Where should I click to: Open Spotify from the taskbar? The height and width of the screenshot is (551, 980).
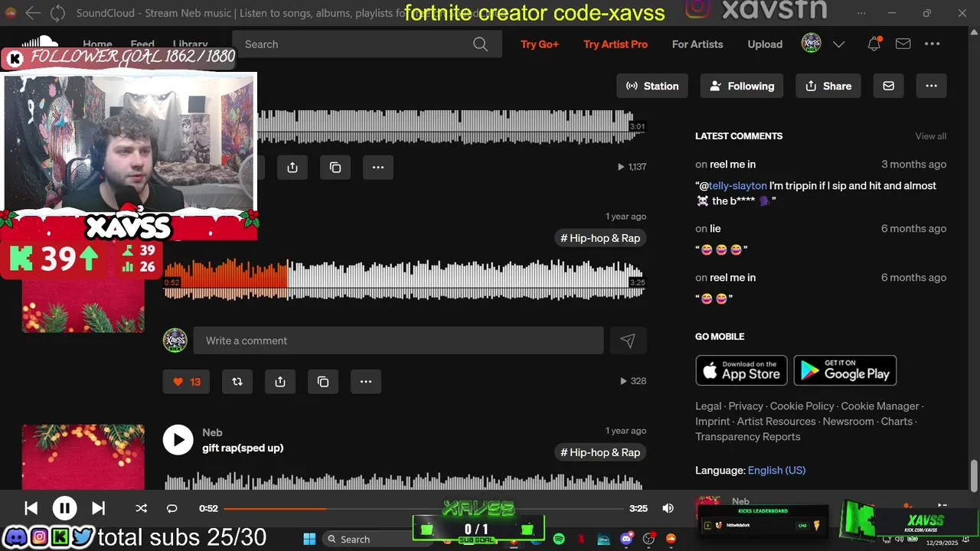pos(559,540)
